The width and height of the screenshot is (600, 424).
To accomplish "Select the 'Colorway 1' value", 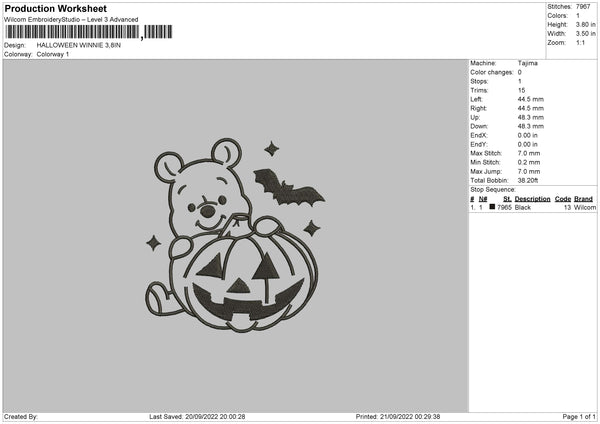I will [53, 54].
